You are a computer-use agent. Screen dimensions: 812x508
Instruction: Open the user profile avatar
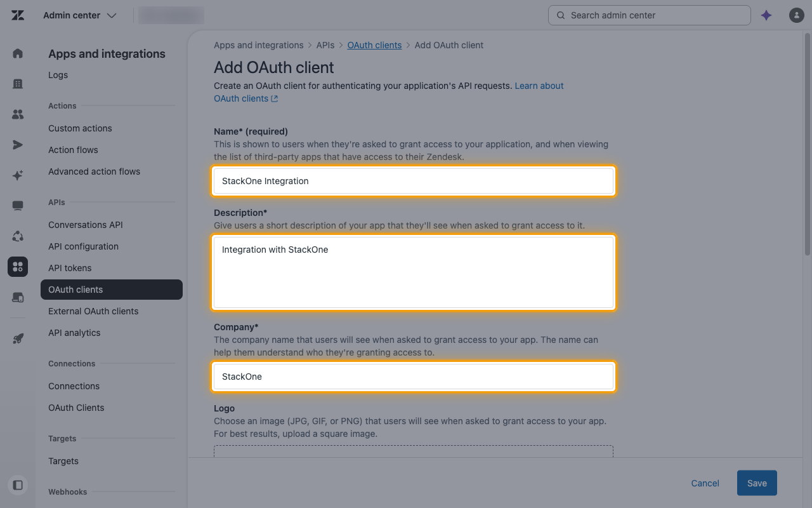796,15
